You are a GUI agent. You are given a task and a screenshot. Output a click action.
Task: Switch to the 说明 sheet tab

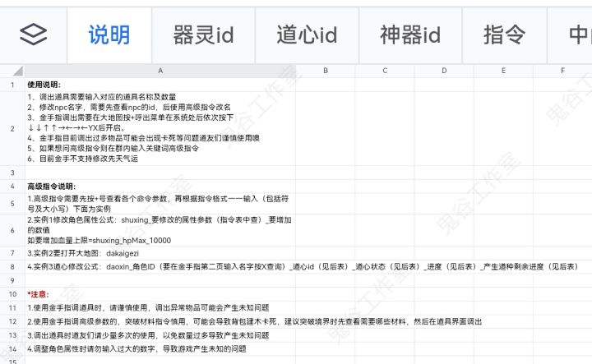pyautogui.click(x=109, y=35)
